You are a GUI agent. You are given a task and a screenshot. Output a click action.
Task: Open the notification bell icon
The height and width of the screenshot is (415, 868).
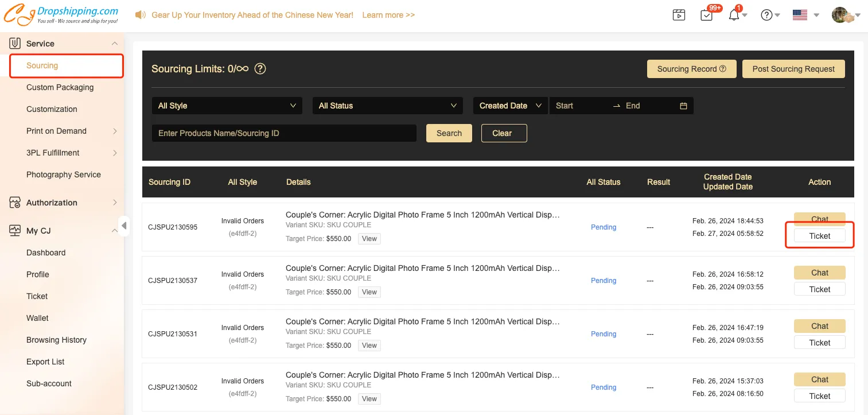pos(734,15)
